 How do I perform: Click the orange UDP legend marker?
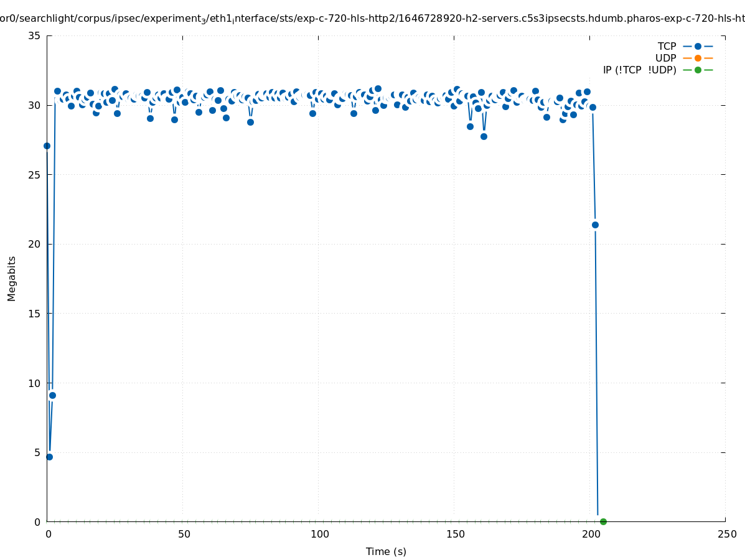click(698, 58)
